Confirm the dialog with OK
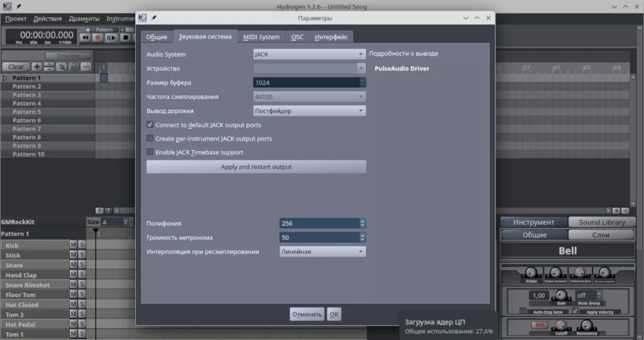The height and width of the screenshot is (340, 644). coord(334,314)
